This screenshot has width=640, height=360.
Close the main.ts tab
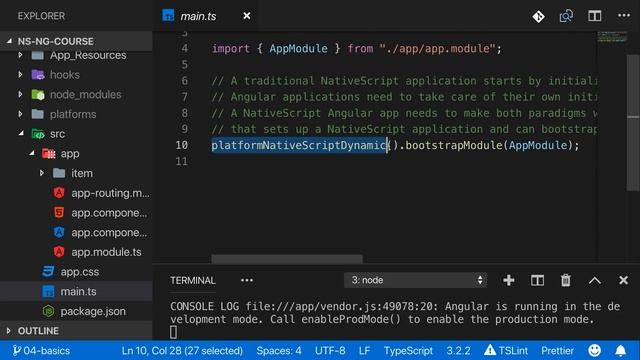[x=247, y=16]
